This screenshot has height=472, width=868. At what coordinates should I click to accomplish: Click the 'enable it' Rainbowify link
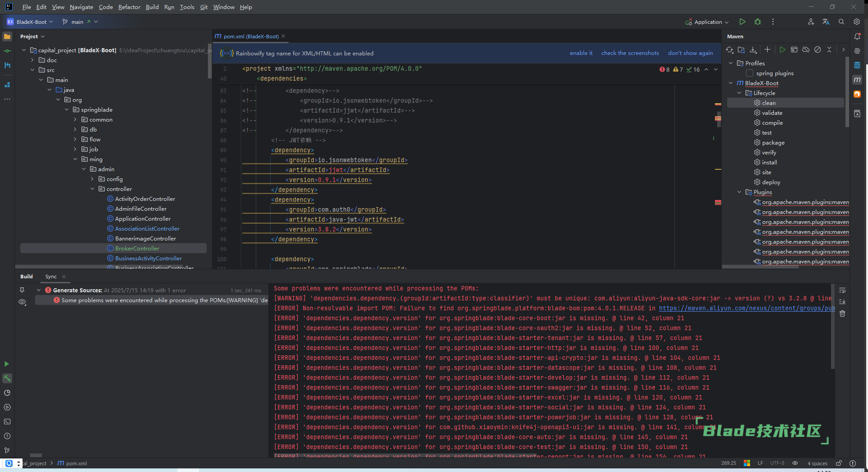(581, 53)
